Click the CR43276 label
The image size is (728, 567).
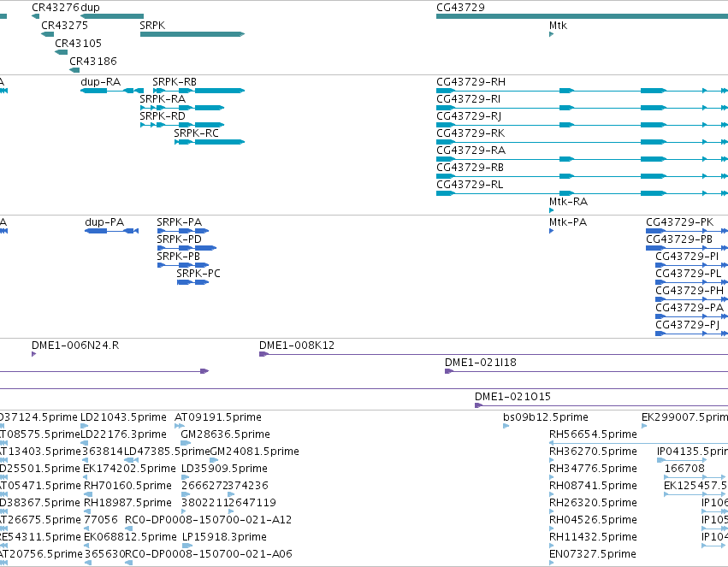click(56, 8)
